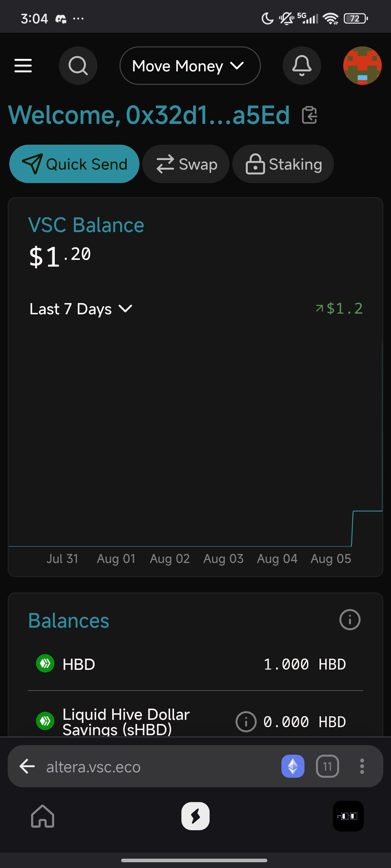Viewport: 391px width, 868px height.
Task: Go to the browser home icon
Action: [x=43, y=816]
